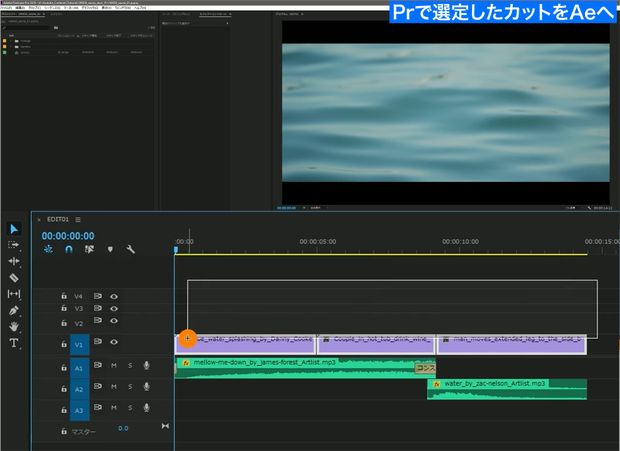
Task: Select the Razor tool
Action: pos(14,277)
